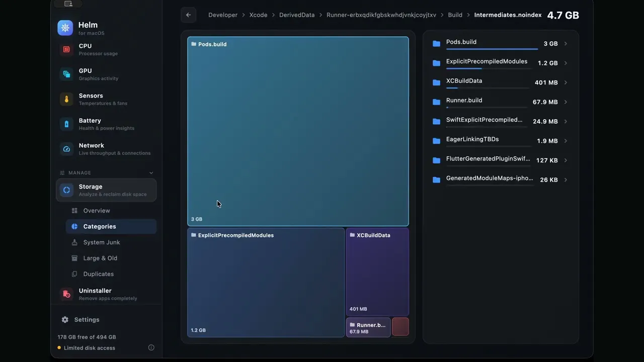644x362 pixels.
Task: Expand EagerLinkingTBDs row chevron
Action: coord(566,141)
